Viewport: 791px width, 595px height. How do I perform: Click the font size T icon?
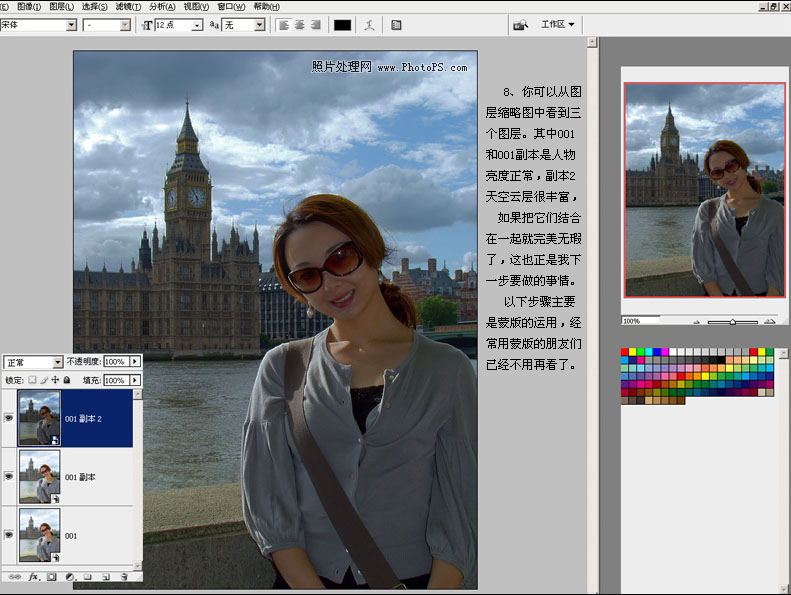147,25
